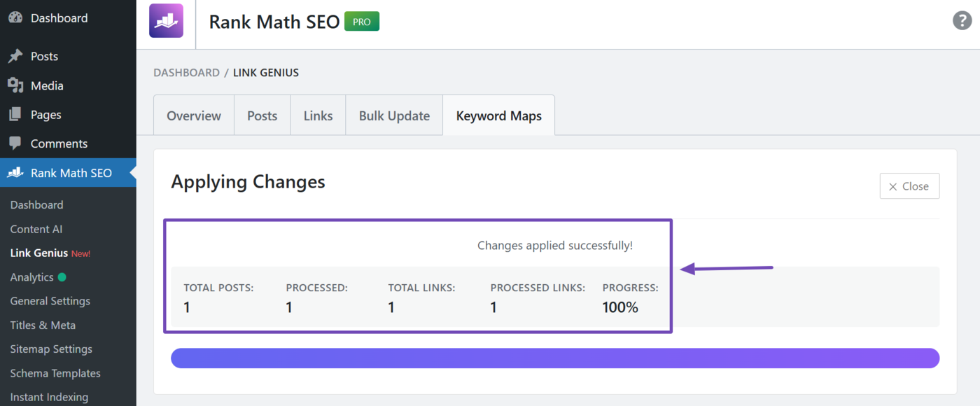Click the green PRO badge
Viewport: 980px width, 406px height.
point(362,22)
